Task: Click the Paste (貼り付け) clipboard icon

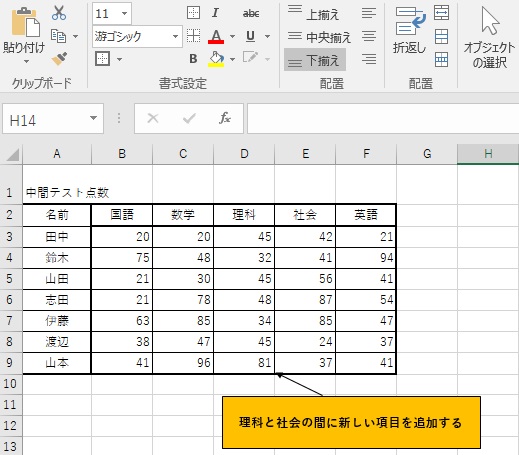Action: [x=26, y=22]
